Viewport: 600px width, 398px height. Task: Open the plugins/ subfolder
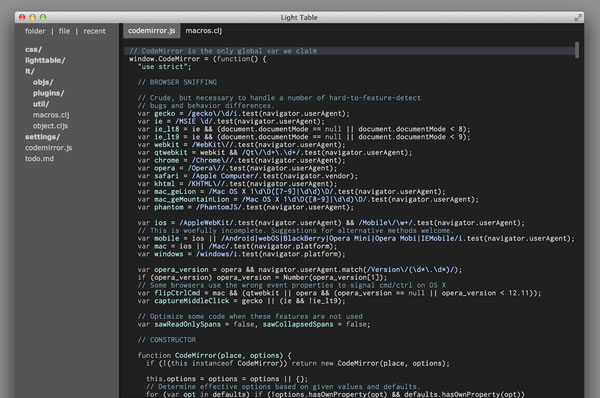click(48, 93)
